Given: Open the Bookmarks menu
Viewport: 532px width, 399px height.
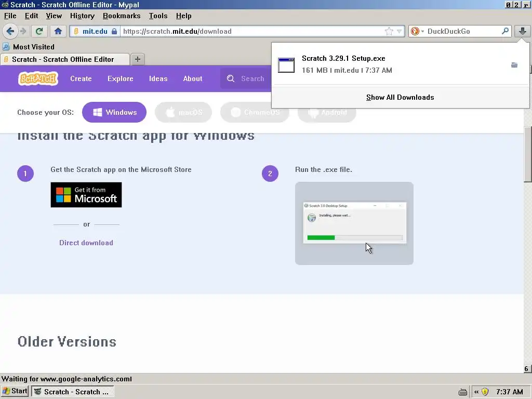Looking at the screenshot, I should click(x=122, y=16).
